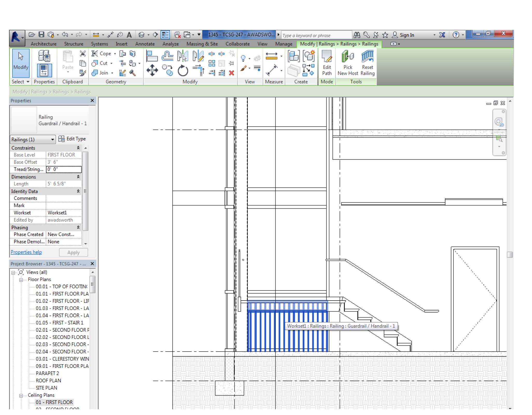
Task: Click the Tread/Stringer offset value field
Action: 63,169
